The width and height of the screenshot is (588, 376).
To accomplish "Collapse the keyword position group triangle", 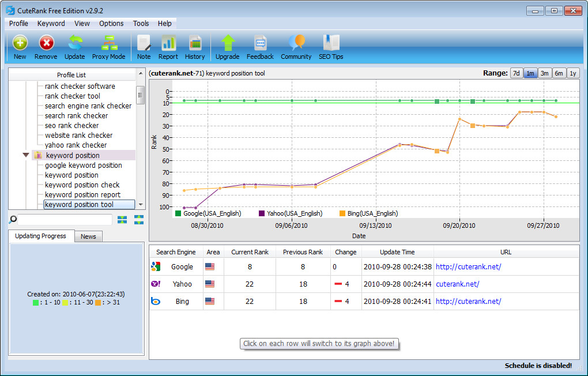I will click(x=26, y=155).
